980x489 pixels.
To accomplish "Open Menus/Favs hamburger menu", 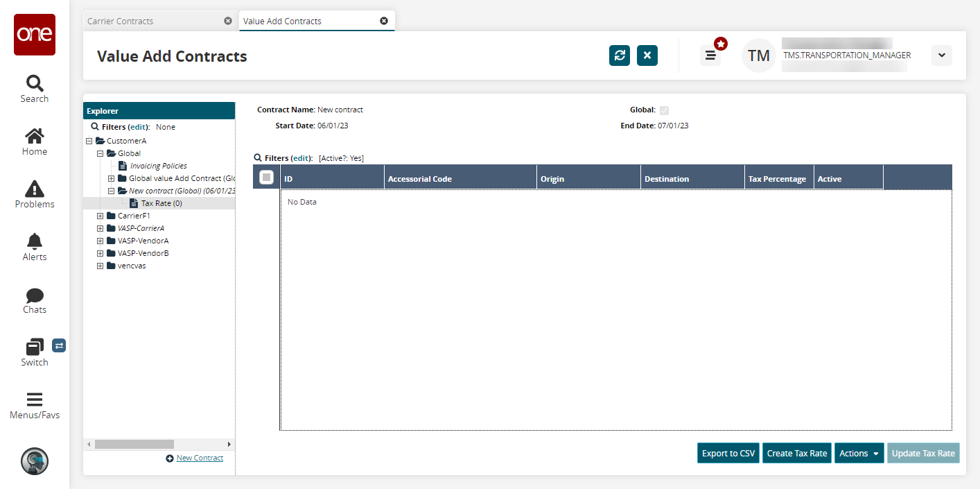I will coord(35,406).
